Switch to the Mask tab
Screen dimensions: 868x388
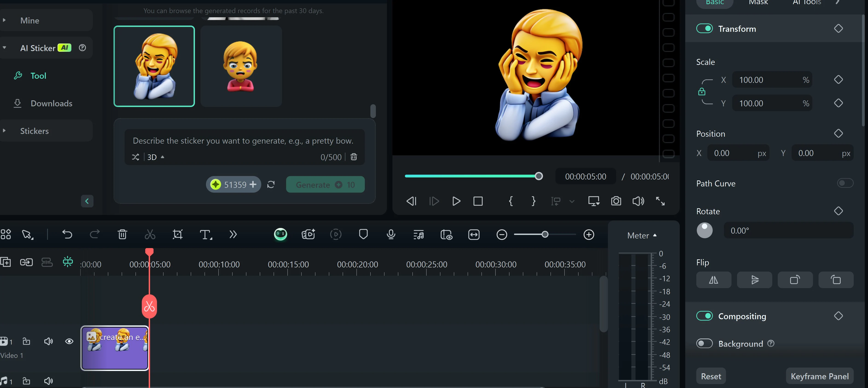758,3
